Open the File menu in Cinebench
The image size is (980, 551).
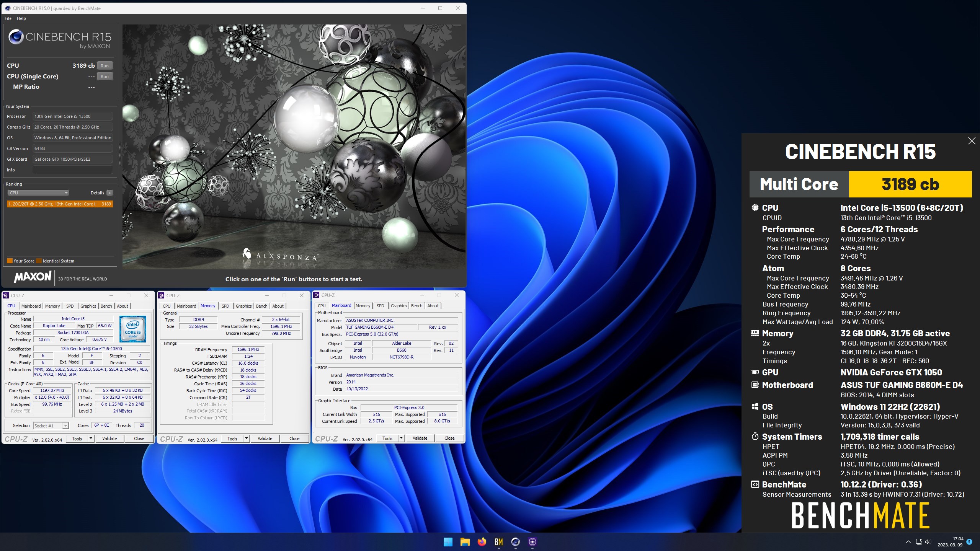pos(8,18)
